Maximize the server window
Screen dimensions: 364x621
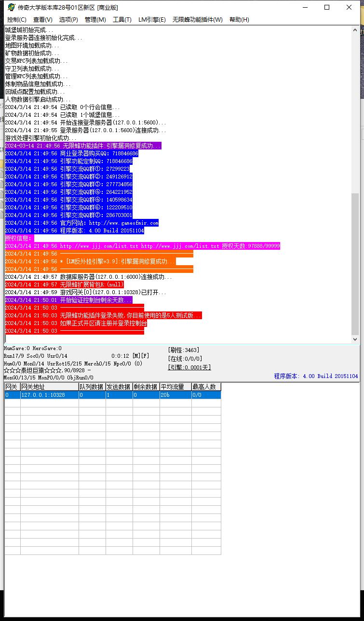point(327,7)
